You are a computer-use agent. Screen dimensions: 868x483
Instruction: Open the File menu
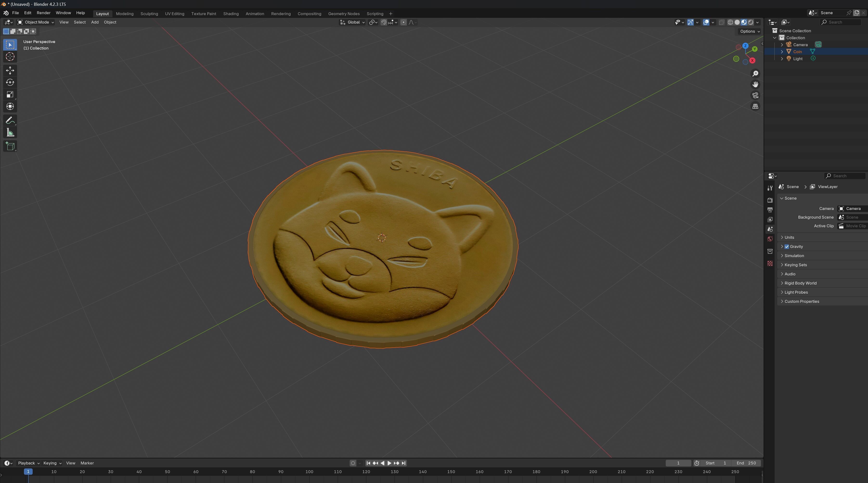click(15, 13)
